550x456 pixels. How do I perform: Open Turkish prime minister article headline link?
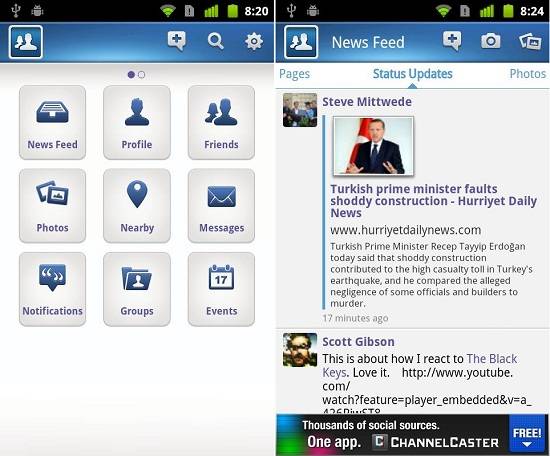click(434, 201)
